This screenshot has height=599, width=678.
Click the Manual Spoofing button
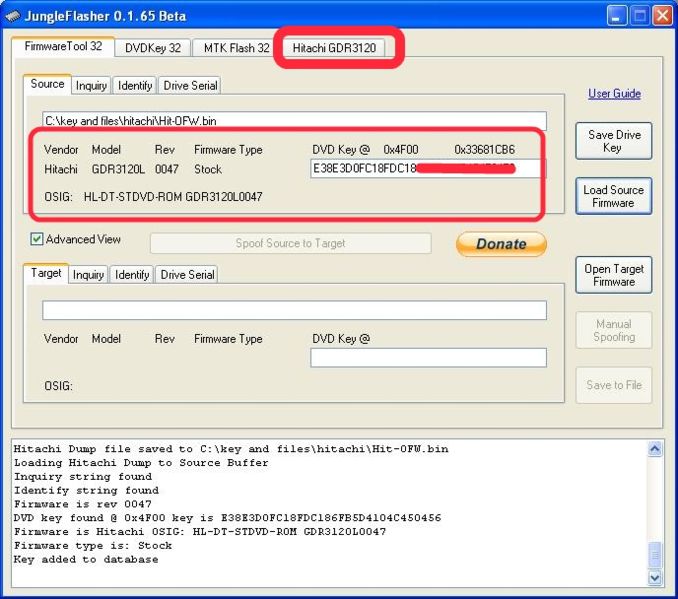(614, 330)
